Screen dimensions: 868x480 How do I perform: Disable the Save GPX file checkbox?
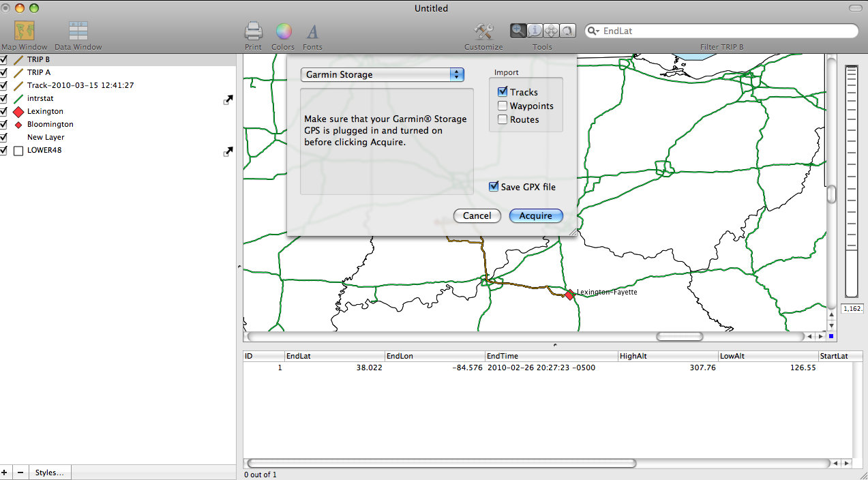(x=494, y=187)
